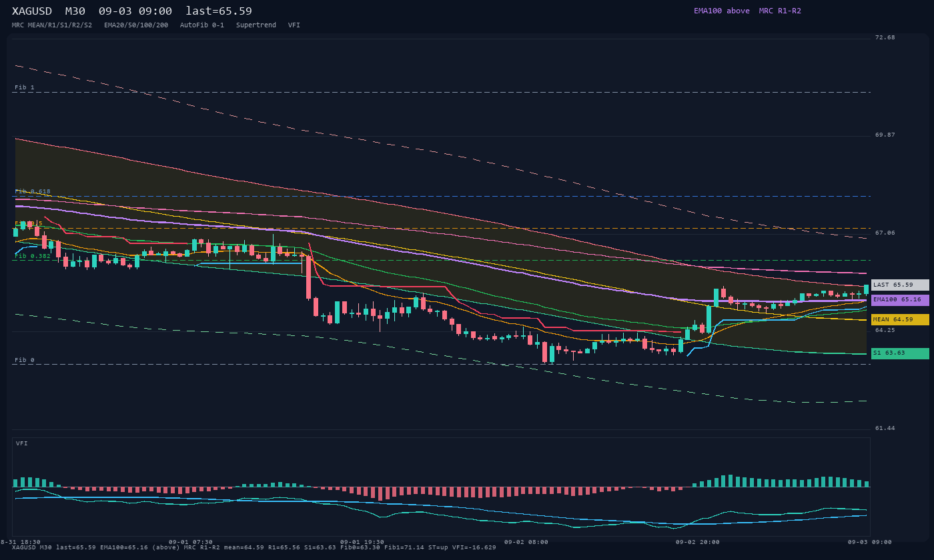934x560 pixels.
Task: Click the VFI entry in the top legend
Action: click(294, 25)
